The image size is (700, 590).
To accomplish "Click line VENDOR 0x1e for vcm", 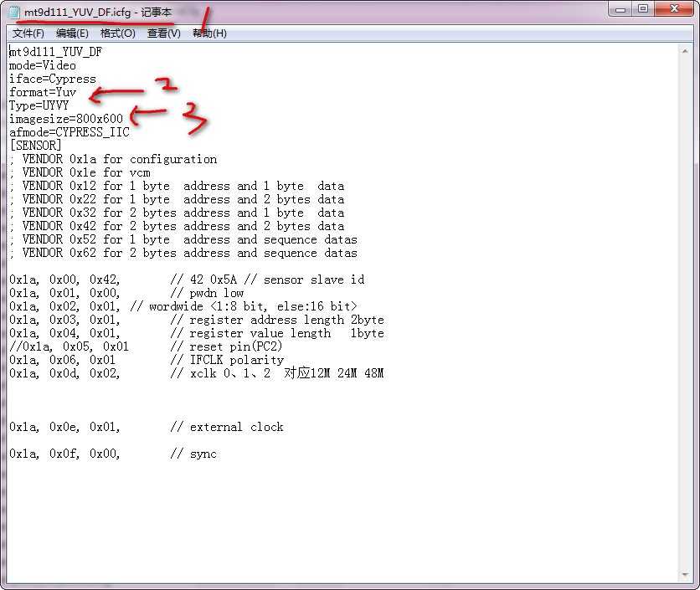I will 80,172.
